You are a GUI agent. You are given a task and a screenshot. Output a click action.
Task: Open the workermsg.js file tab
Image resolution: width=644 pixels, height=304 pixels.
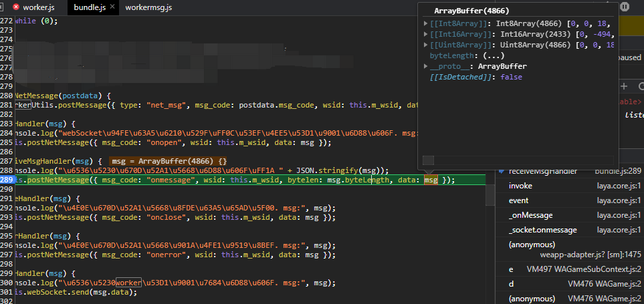click(148, 7)
